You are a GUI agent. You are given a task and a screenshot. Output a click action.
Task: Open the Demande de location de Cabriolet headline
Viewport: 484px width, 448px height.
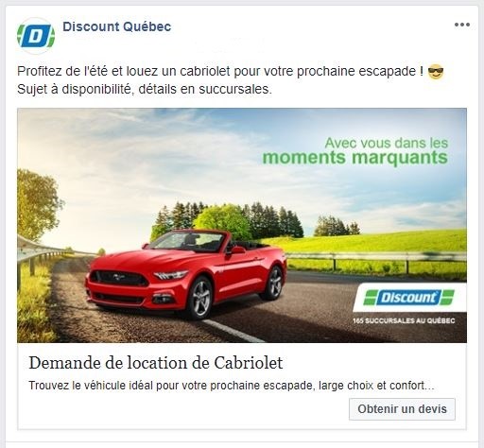click(x=156, y=363)
